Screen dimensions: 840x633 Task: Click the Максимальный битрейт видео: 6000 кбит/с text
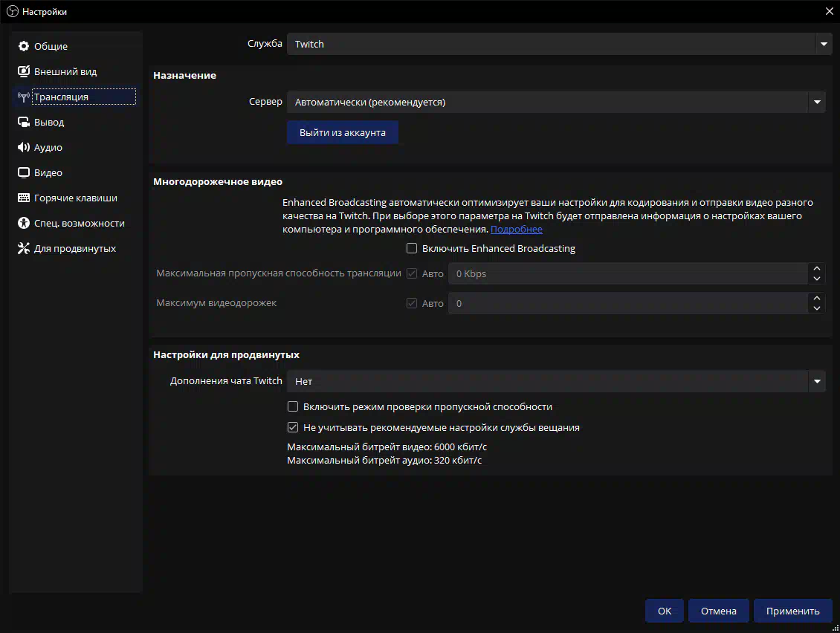point(387,447)
